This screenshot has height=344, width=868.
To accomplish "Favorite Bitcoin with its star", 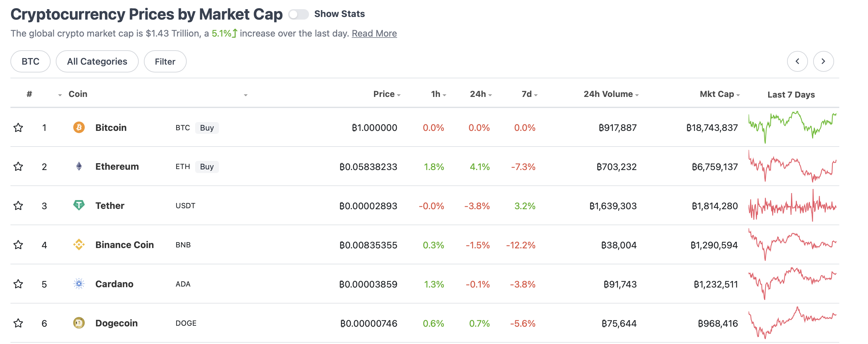I will [x=18, y=127].
